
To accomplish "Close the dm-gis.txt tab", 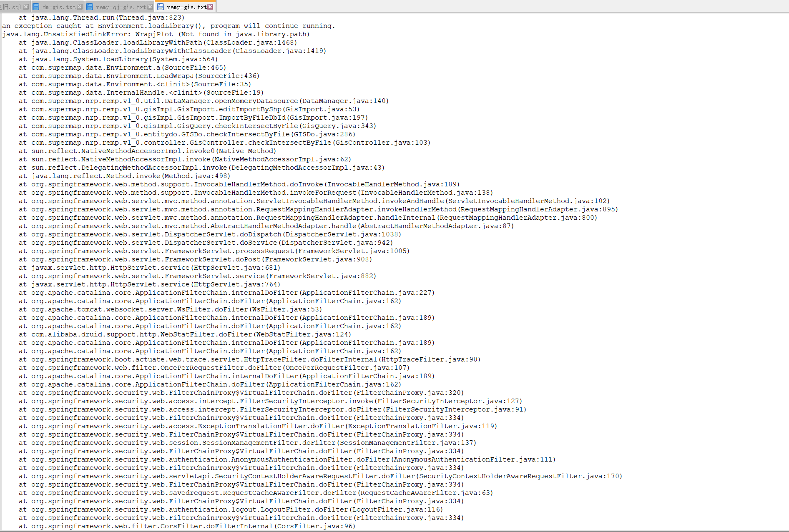I will [80, 7].
